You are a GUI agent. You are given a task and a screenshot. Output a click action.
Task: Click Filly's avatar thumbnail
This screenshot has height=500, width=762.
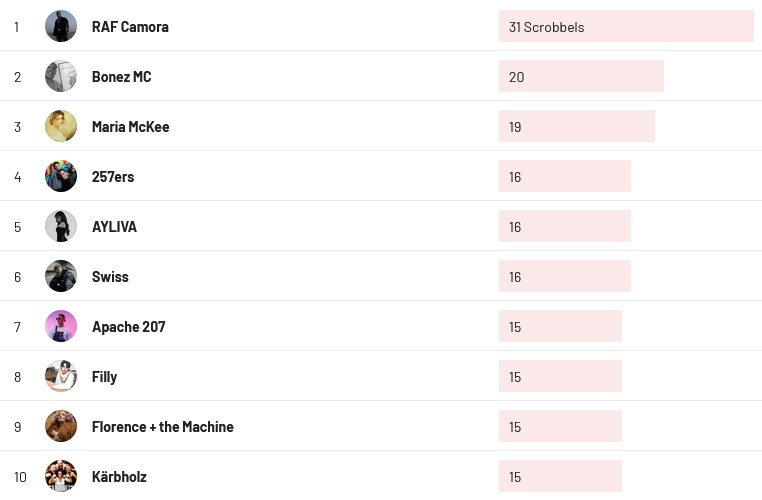[61, 376]
